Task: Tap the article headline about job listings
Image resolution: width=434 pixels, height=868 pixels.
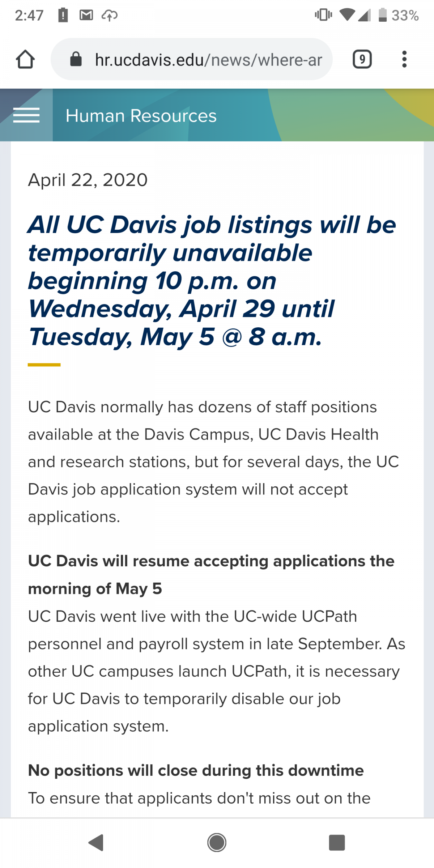Action: [212, 281]
